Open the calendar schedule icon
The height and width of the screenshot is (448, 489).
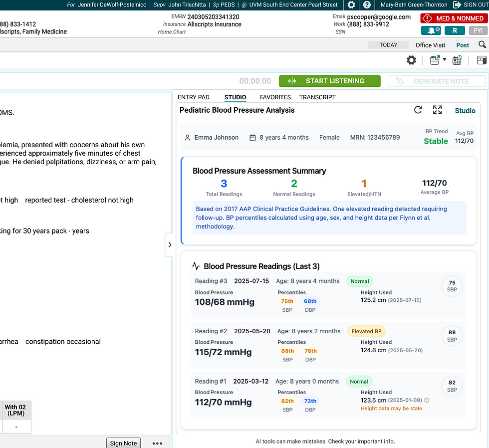point(457,60)
